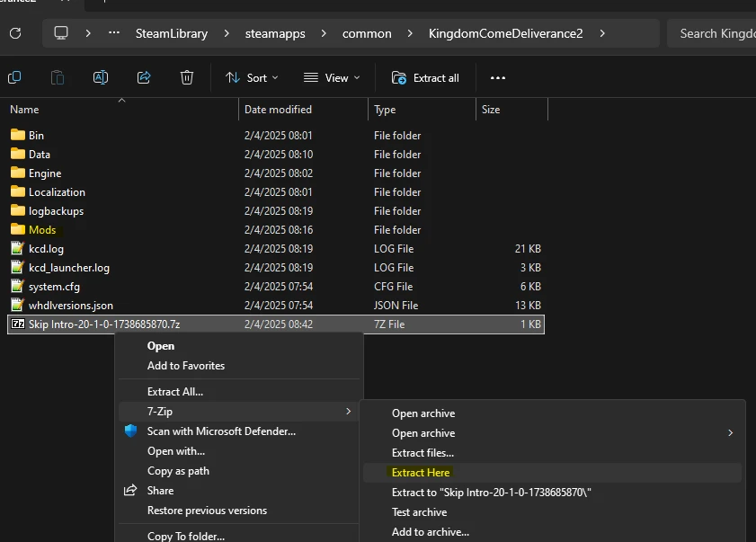
Task: Click the chevron after KingdomComeDeliverance2 in path
Action: click(x=601, y=33)
